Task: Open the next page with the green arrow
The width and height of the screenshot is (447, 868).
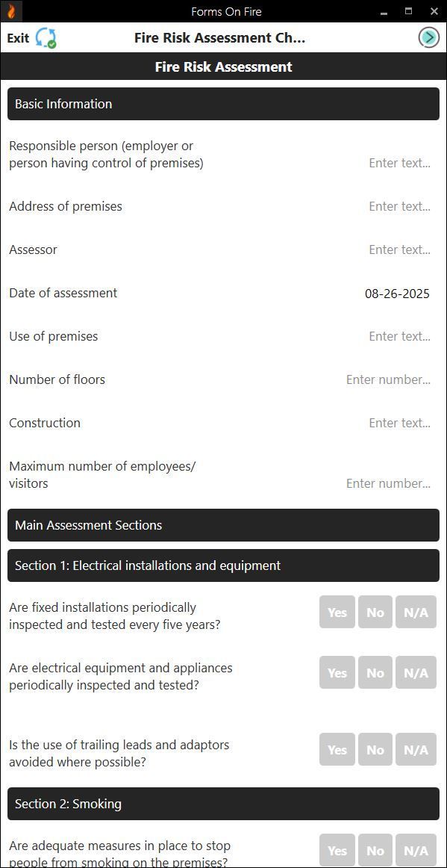Action: tap(428, 37)
